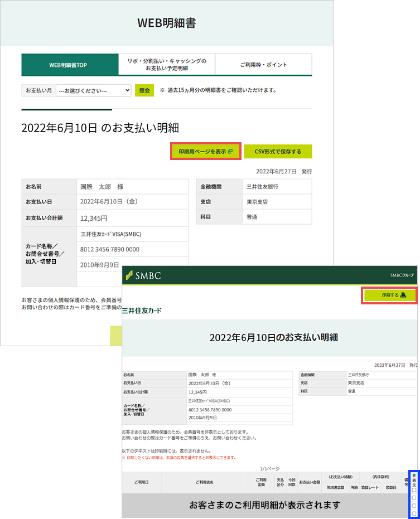Click CSV形式で保存する button
This screenshot has height=519, width=420.
(278, 152)
